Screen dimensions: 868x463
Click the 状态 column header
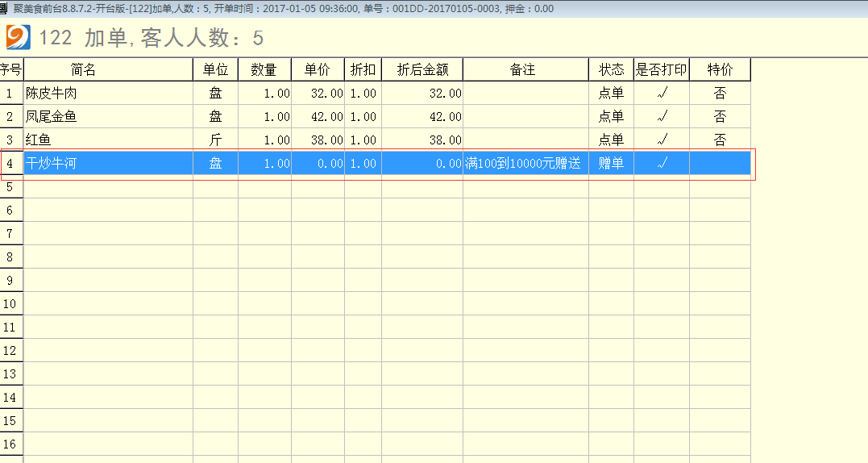click(611, 70)
